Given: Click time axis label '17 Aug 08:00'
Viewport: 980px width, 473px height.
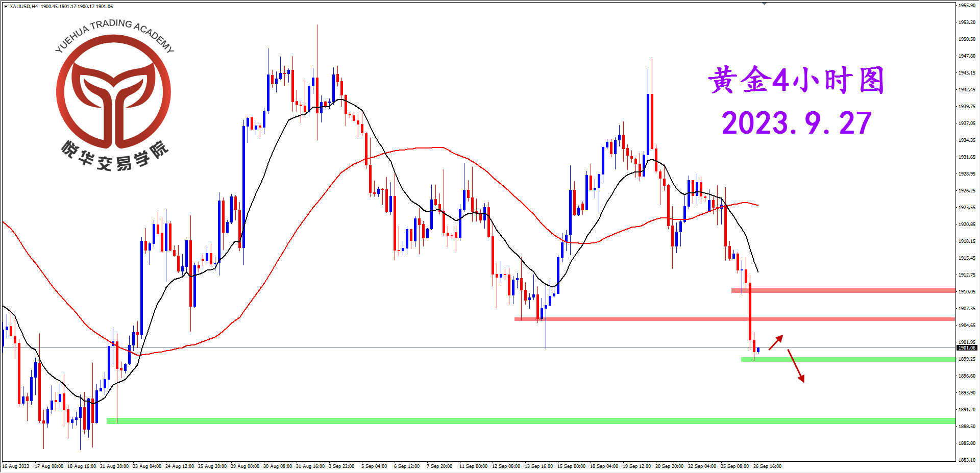Looking at the screenshot, I should click(x=49, y=466).
